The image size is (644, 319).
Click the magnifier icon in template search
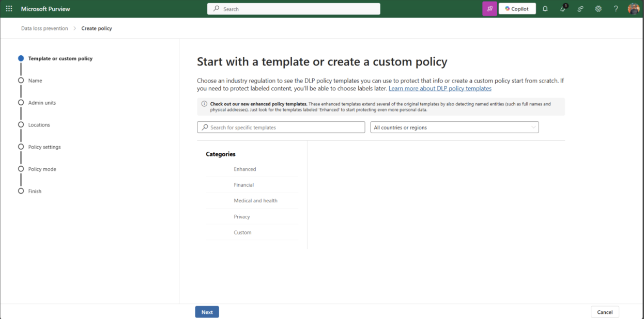tap(205, 127)
